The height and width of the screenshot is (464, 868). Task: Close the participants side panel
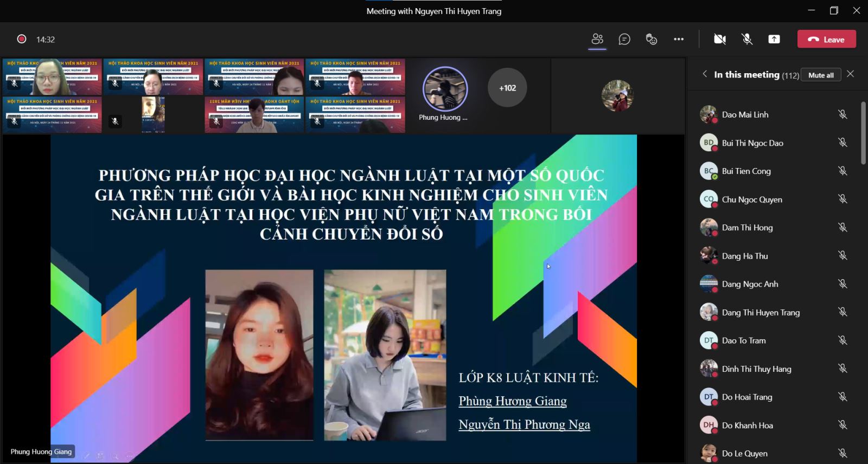click(850, 74)
